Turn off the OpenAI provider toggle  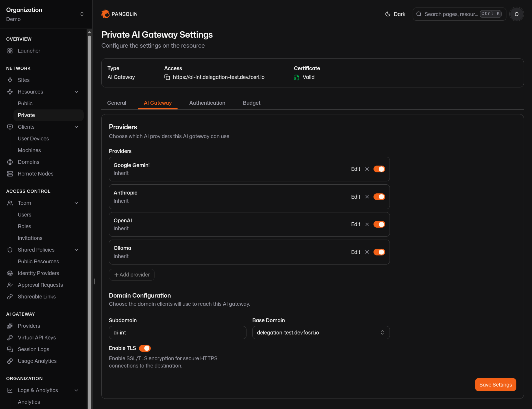tap(379, 224)
